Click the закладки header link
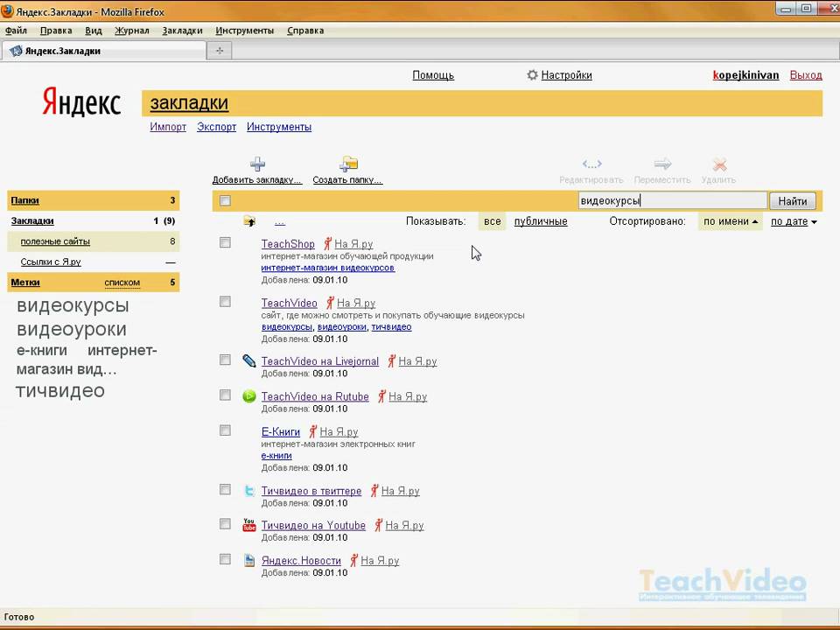 point(189,103)
